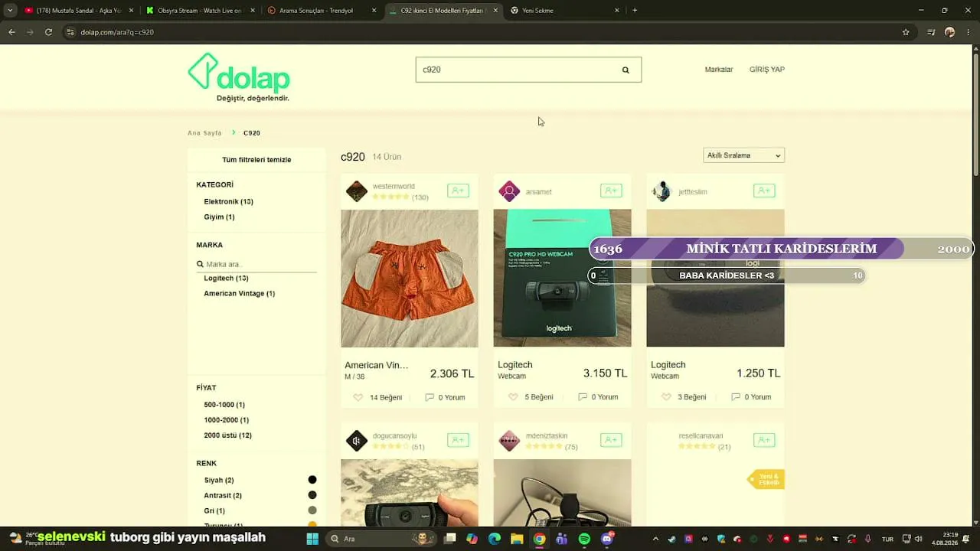
Task: Filter by brand Logitech (13)
Action: (x=226, y=279)
